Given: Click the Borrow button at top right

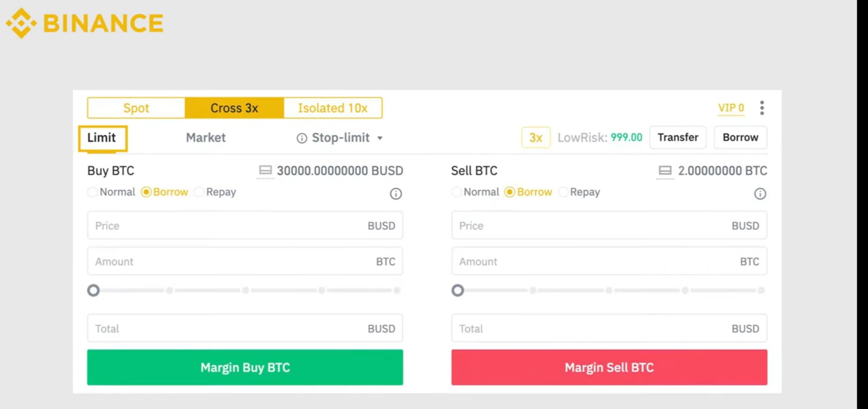Looking at the screenshot, I should pos(740,137).
